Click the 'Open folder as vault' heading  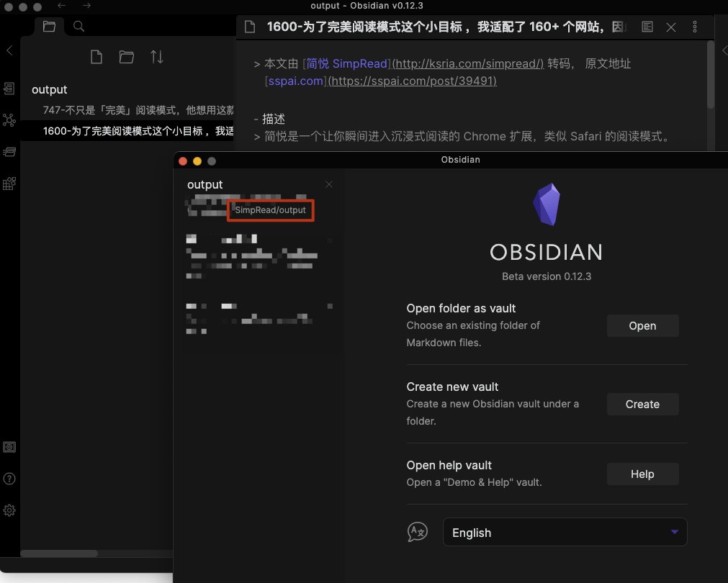(x=461, y=308)
